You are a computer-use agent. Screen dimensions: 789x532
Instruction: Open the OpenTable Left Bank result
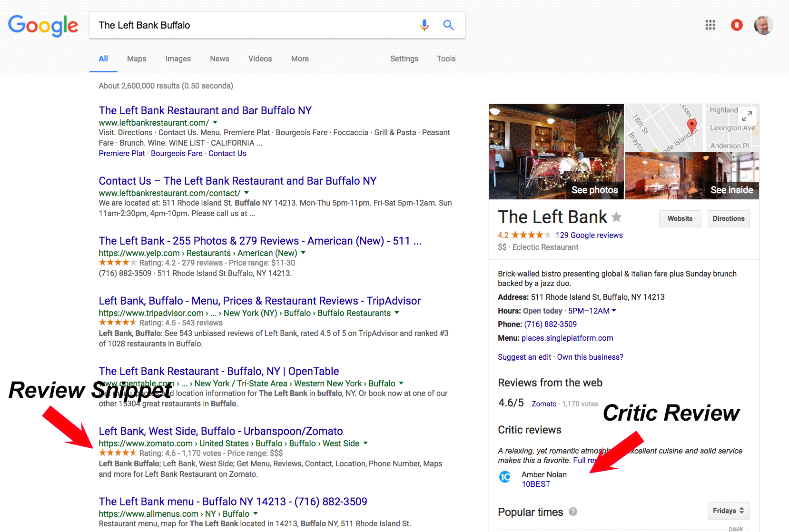point(219,371)
